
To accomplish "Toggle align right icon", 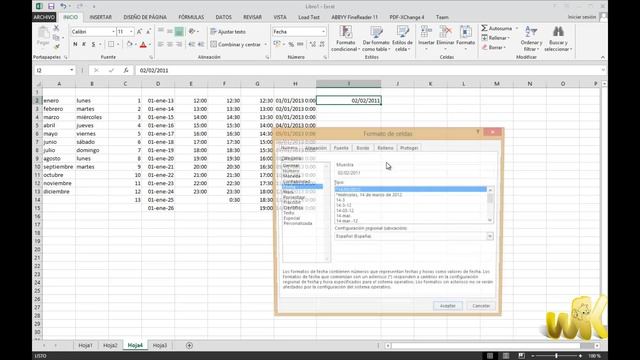I will (179, 44).
